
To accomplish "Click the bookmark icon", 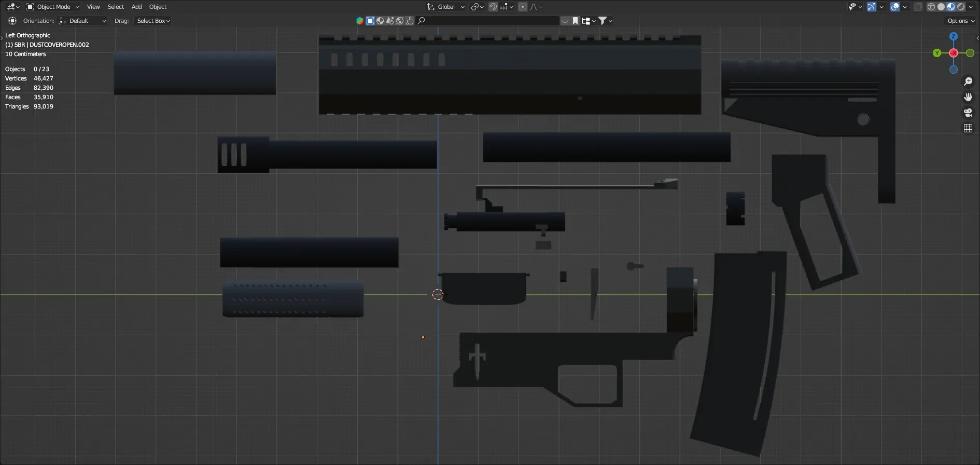I will 576,21.
